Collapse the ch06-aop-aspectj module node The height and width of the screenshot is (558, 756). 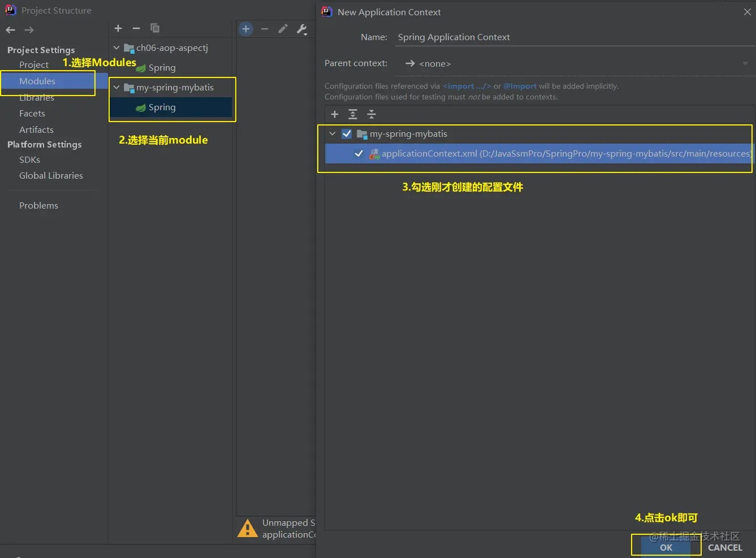point(116,48)
